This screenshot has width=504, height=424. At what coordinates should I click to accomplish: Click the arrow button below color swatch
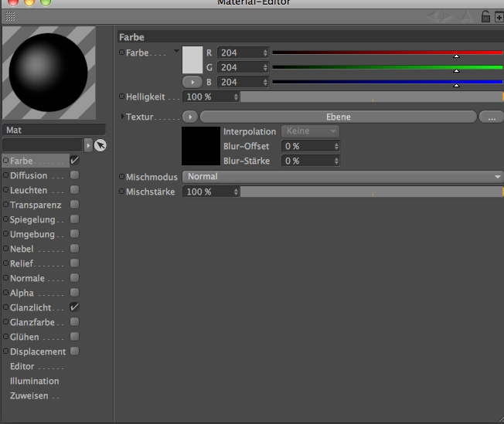[x=192, y=82]
